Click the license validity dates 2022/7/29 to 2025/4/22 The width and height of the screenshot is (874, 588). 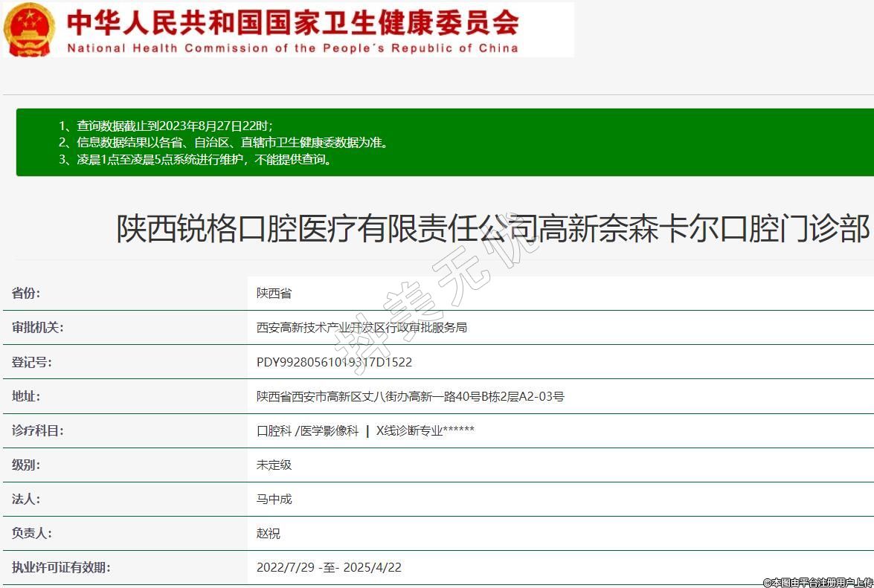329,567
